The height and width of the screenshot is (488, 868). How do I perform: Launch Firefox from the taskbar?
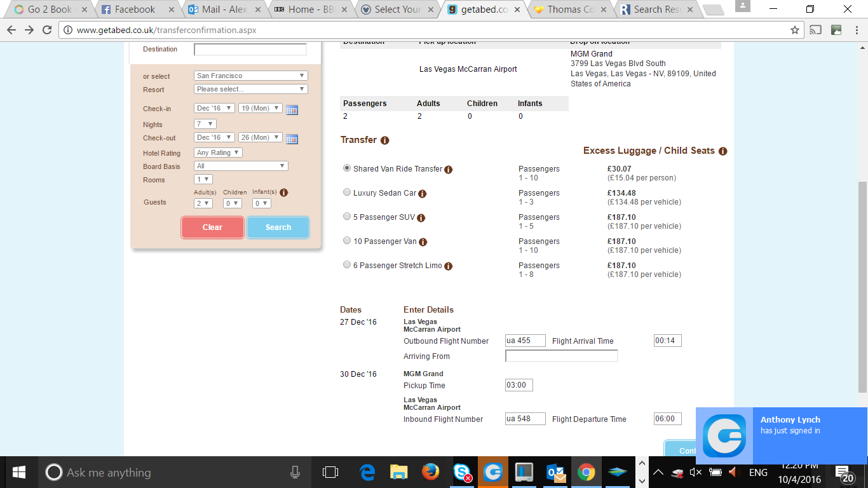click(430, 472)
